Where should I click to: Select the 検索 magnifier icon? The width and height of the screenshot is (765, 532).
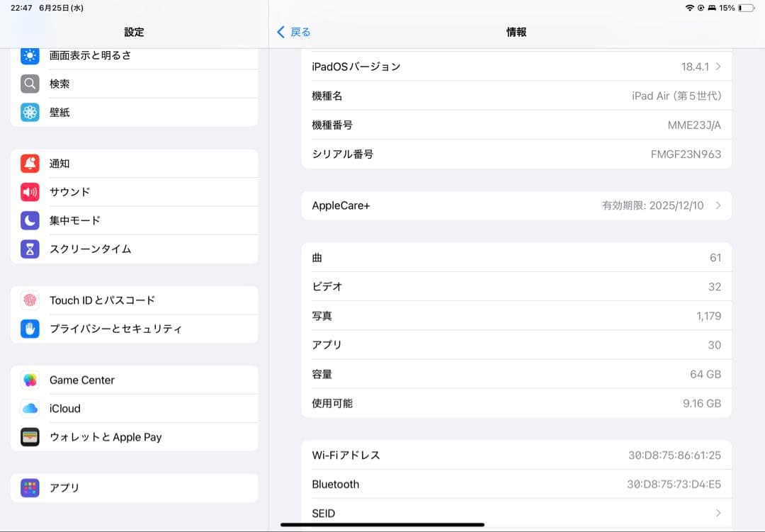point(29,84)
